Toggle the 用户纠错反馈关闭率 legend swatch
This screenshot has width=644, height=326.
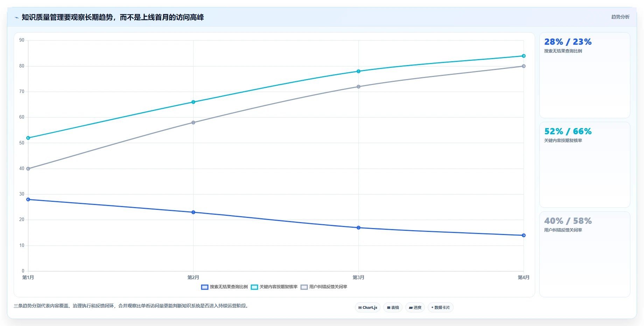pyautogui.click(x=304, y=287)
